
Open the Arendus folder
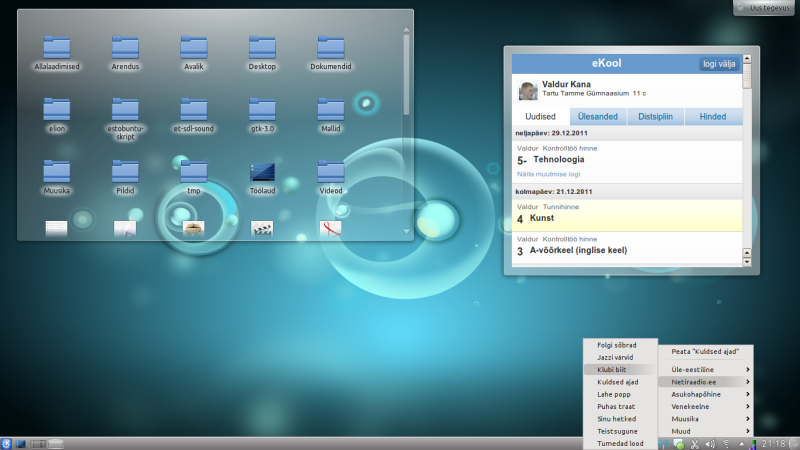(125, 52)
